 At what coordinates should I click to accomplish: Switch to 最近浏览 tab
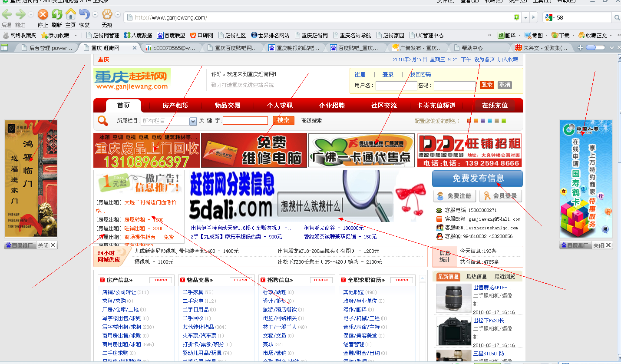click(x=505, y=277)
